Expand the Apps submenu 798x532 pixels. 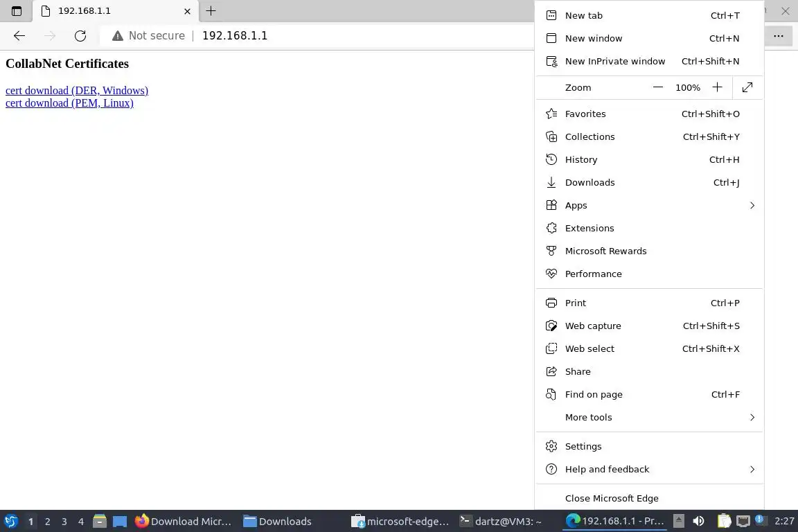click(649, 206)
